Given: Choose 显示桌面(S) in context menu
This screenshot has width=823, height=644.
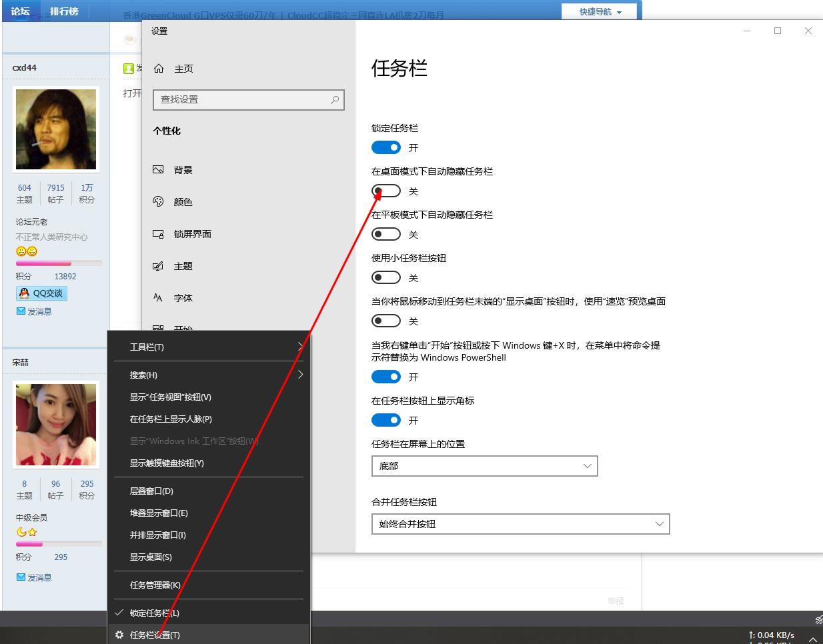Looking at the screenshot, I should (x=151, y=557).
